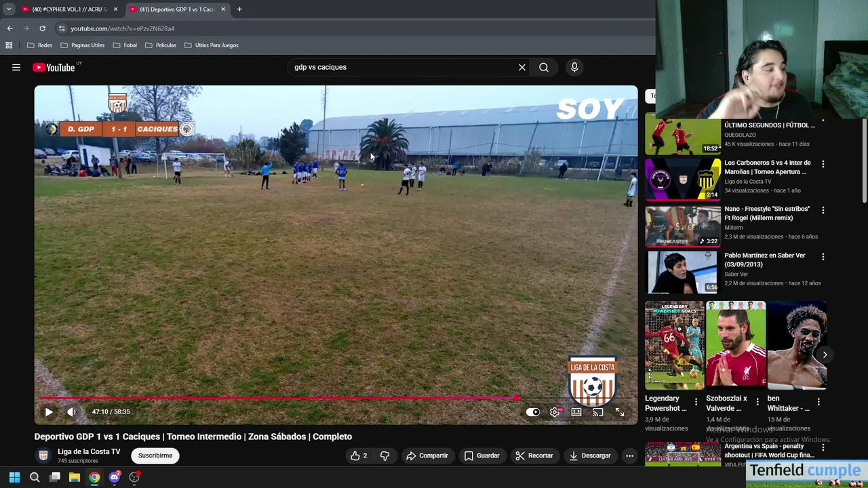
Task: Go to the YouTube home logo
Action: [54, 67]
